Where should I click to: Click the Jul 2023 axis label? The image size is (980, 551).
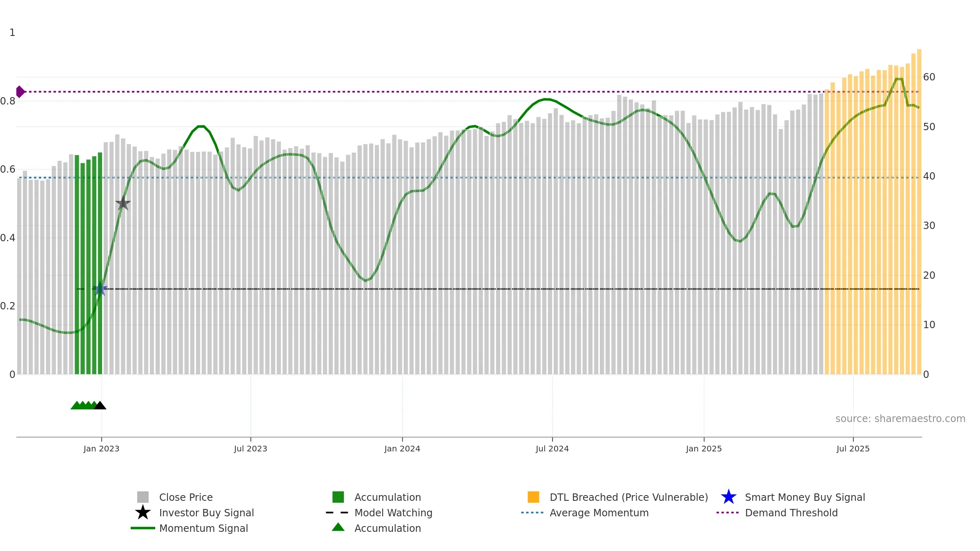pyautogui.click(x=250, y=449)
